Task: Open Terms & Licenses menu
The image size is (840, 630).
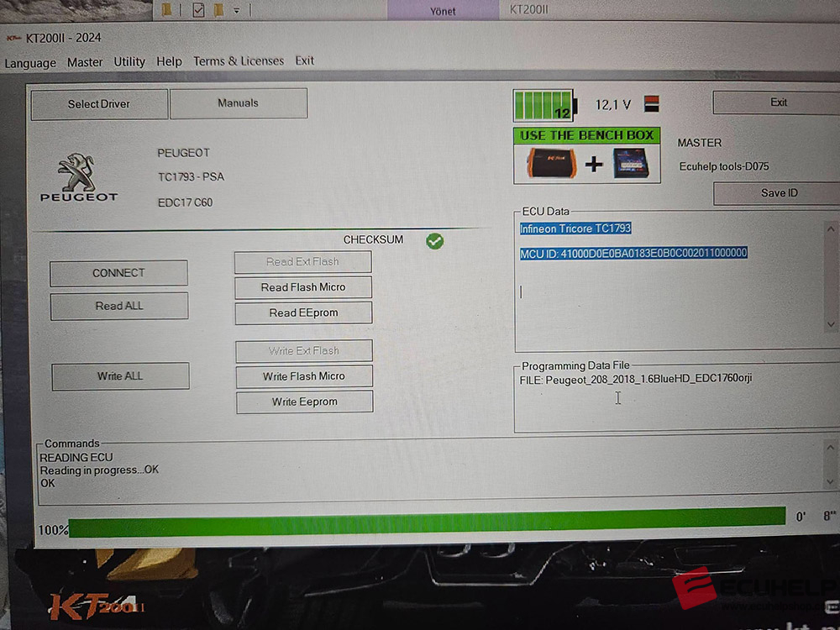Action: point(239,61)
